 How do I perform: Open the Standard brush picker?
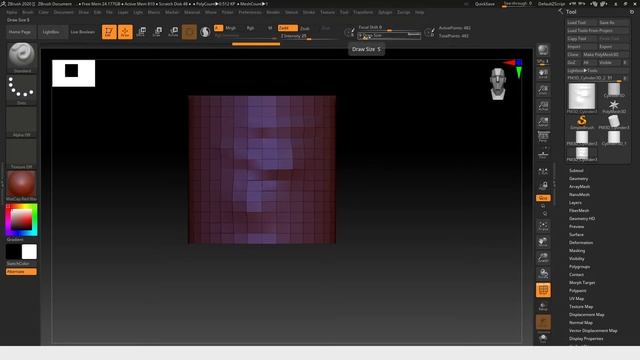click(22, 58)
